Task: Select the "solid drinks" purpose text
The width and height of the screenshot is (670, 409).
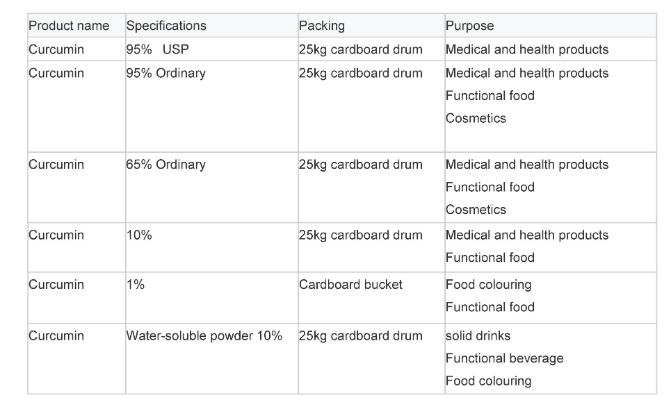Action: point(478,335)
